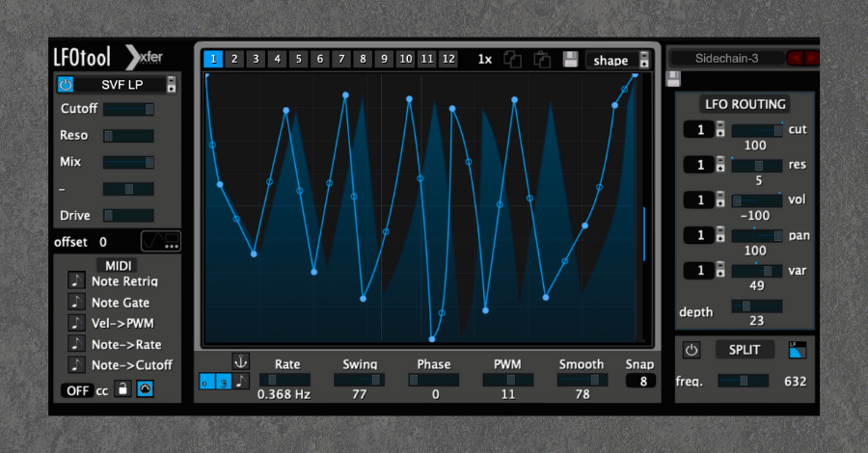Screen dimensions: 868x453
Task: Adjust the vol routing amount slider
Action: click(x=757, y=200)
